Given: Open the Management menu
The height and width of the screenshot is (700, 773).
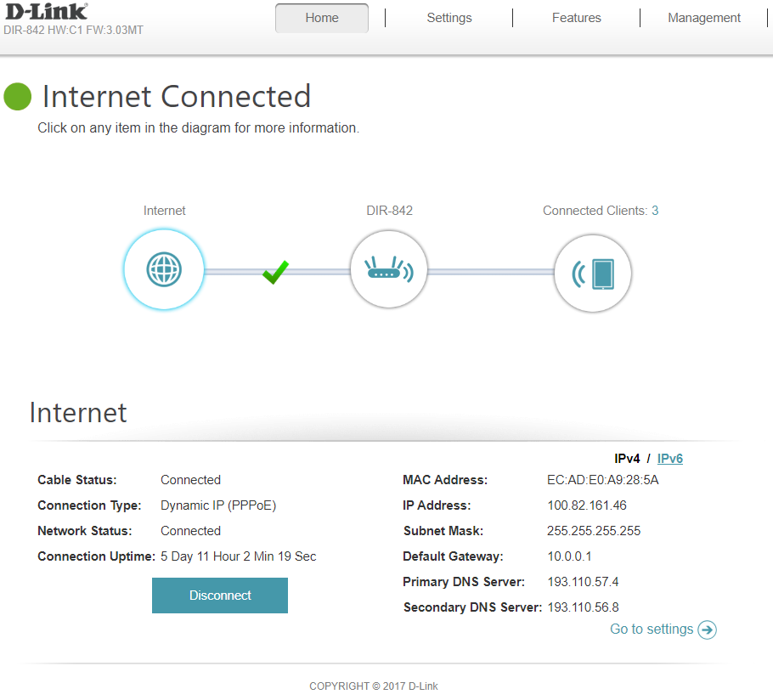Looking at the screenshot, I should tap(704, 18).
